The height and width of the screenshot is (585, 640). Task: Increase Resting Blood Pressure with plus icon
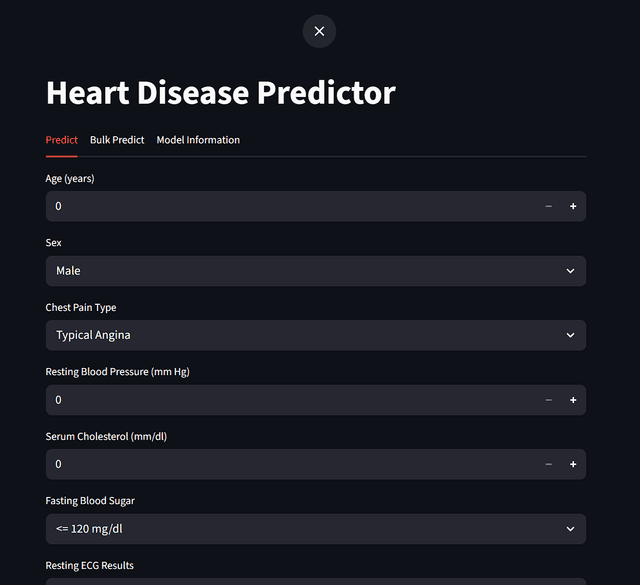click(x=573, y=400)
